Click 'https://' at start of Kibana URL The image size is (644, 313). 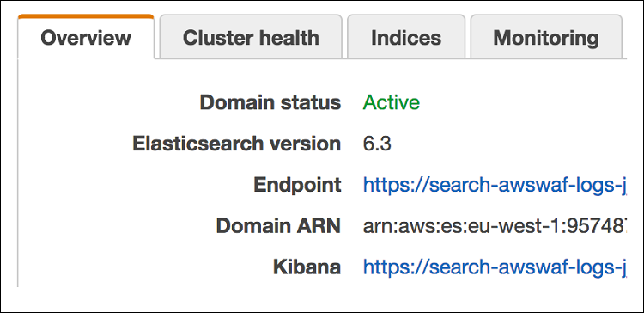(392, 267)
